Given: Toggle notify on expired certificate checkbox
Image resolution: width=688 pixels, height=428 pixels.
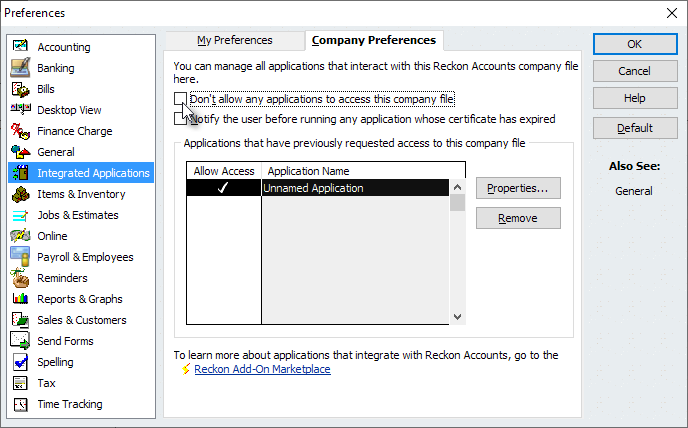Looking at the screenshot, I should pyautogui.click(x=180, y=119).
